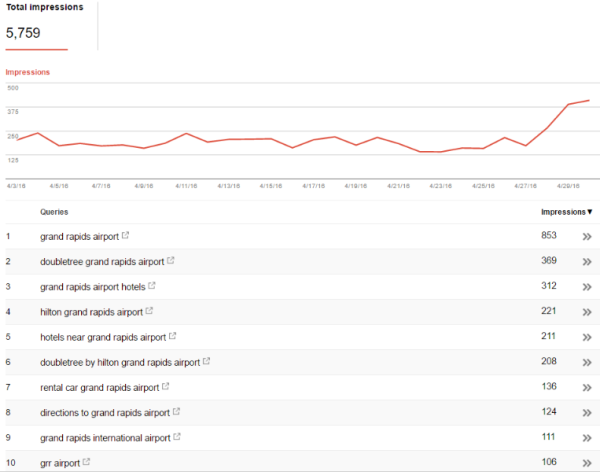
Task: Click the red Impressions chart legend label
Action: [x=27, y=72]
